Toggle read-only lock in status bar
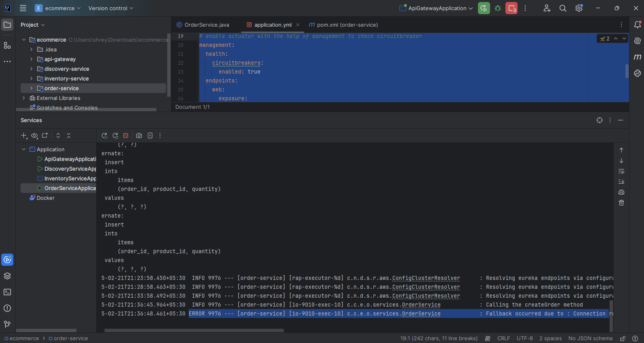 (x=623, y=339)
